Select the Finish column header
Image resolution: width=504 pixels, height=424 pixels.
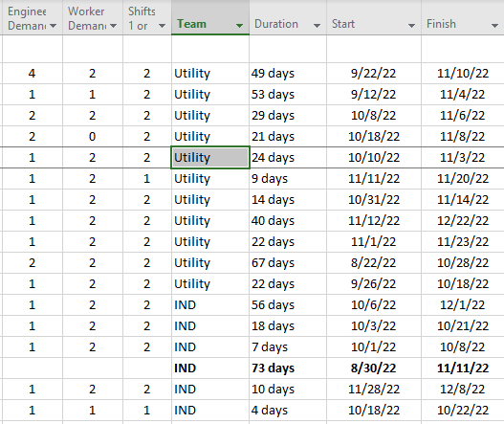tap(463, 17)
